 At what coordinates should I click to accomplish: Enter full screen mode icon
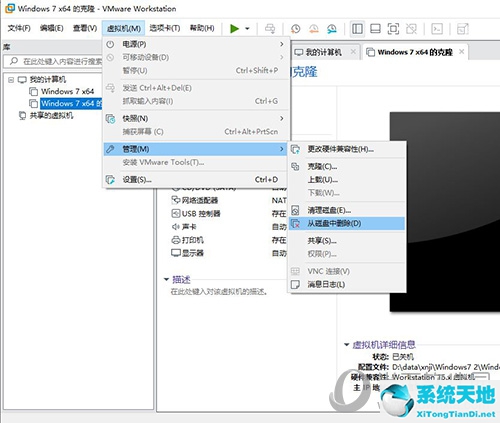tap(393, 29)
